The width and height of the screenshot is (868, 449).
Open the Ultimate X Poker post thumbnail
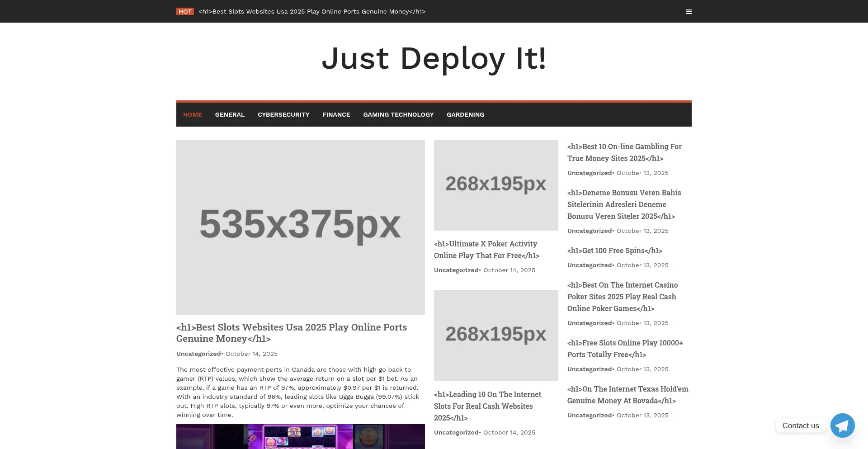496,185
